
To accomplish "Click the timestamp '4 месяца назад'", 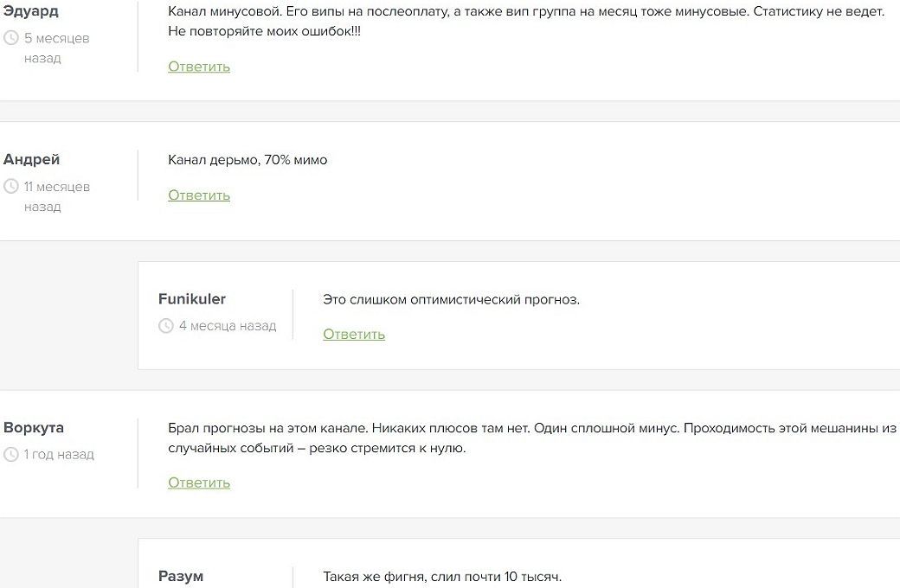I will (228, 326).
